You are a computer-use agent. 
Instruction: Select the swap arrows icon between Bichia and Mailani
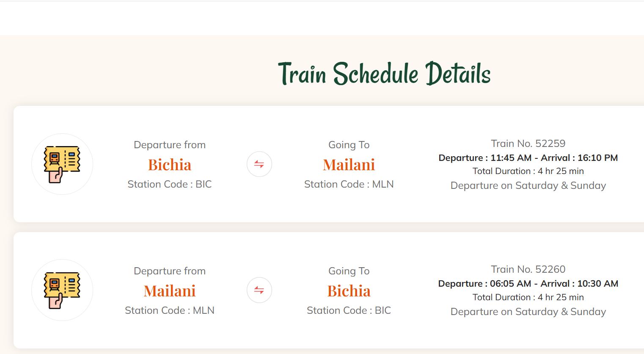tap(259, 164)
